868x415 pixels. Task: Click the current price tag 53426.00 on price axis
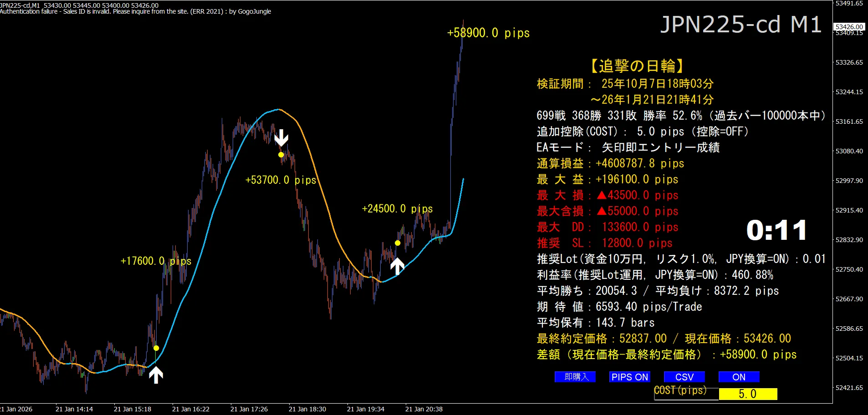849,27
